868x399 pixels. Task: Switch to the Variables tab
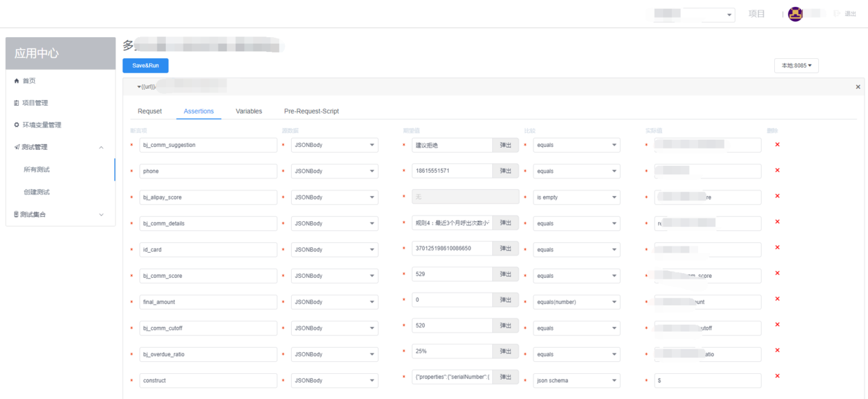click(248, 111)
